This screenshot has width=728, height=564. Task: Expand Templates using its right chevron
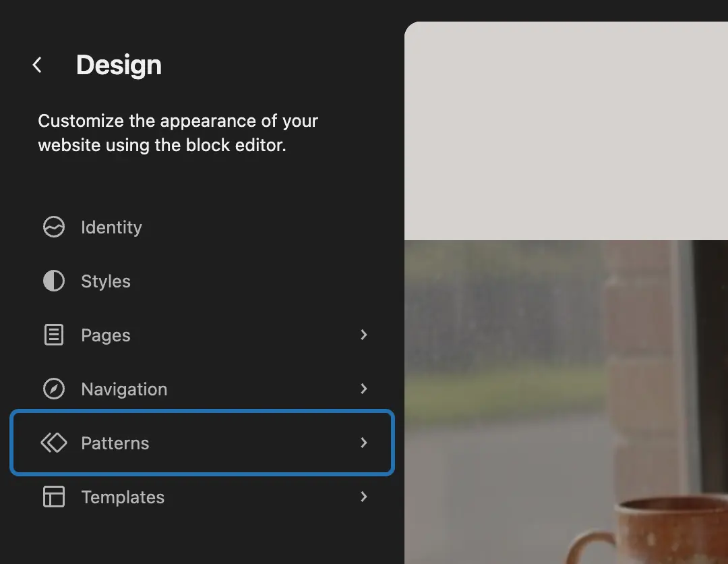click(x=364, y=497)
